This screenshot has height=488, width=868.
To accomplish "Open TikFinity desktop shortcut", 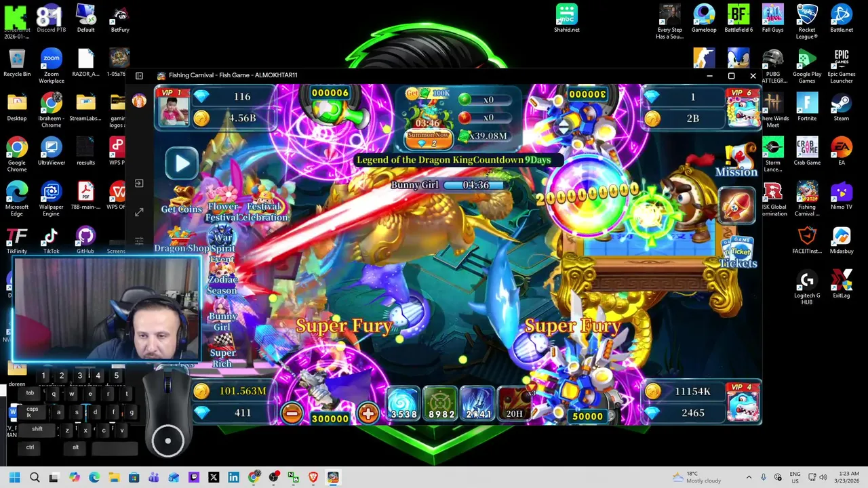I will [17, 240].
